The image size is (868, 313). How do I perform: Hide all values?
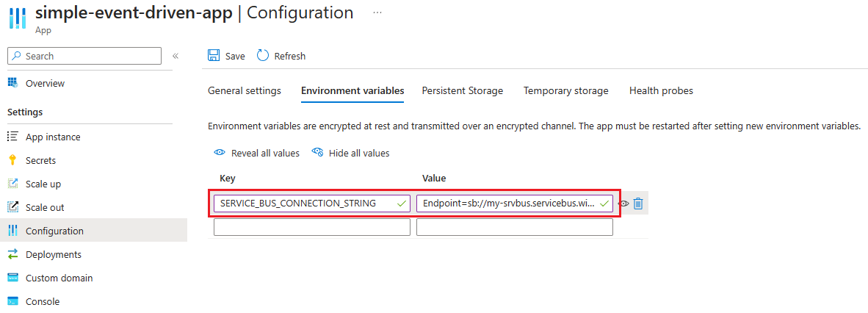point(350,153)
